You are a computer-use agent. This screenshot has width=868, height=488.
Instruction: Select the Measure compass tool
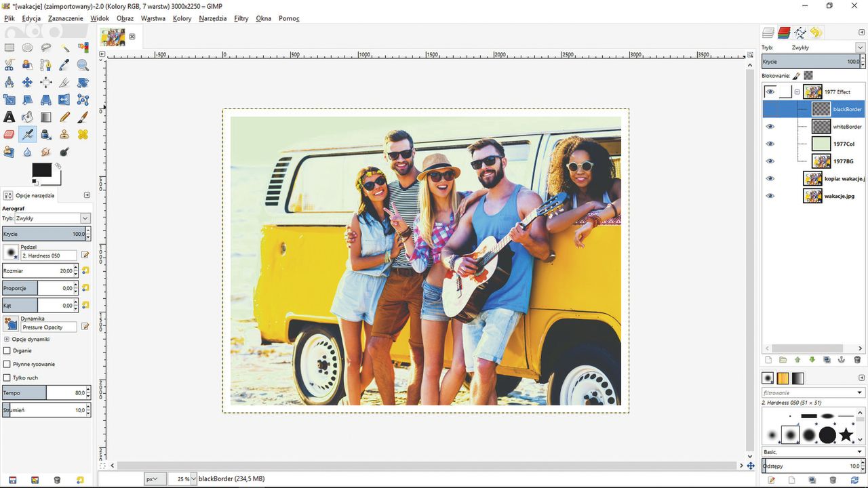(x=9, y=83)
